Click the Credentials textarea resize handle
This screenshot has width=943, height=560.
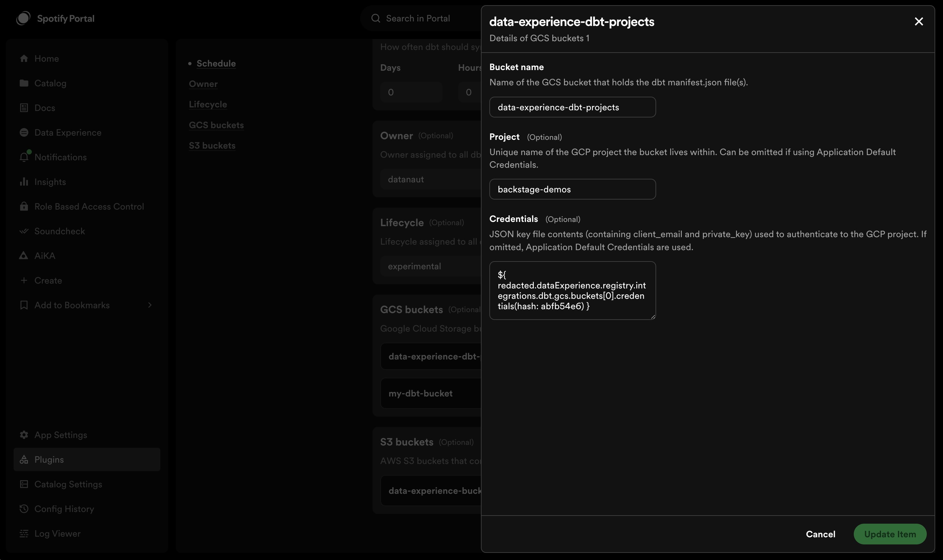click(653, 317)
